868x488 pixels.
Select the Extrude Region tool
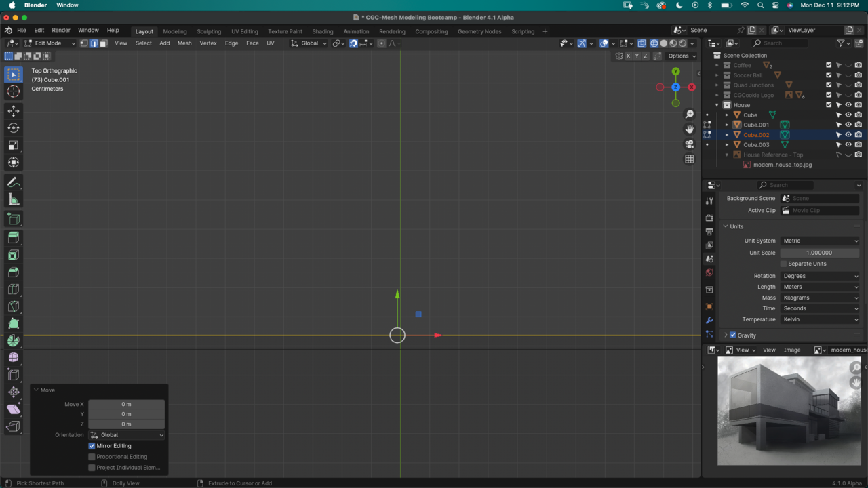(x=14, y=238)
